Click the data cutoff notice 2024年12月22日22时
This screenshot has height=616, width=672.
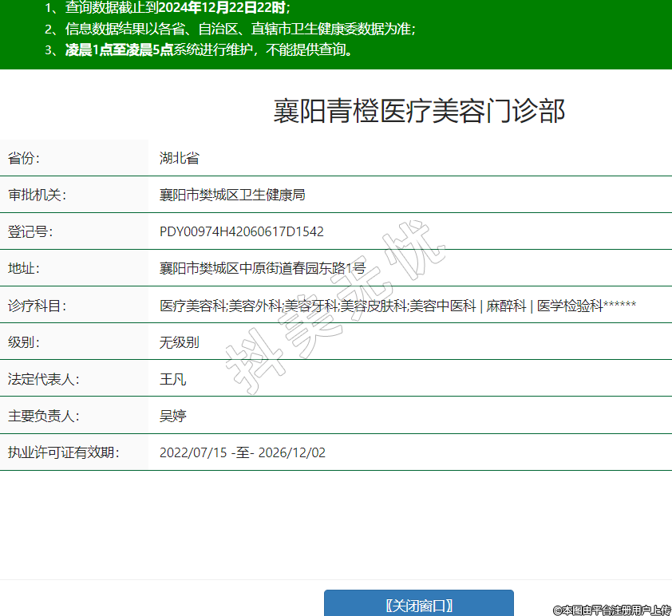[177, 9]
